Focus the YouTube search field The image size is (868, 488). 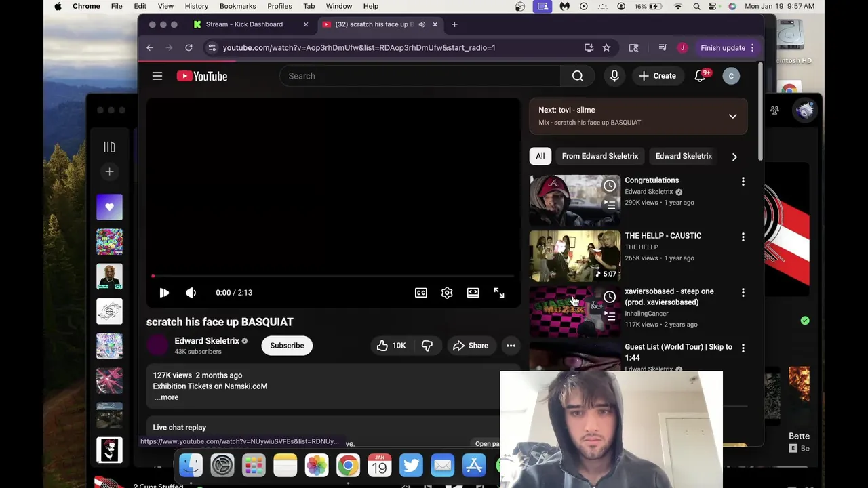point(420,76)
